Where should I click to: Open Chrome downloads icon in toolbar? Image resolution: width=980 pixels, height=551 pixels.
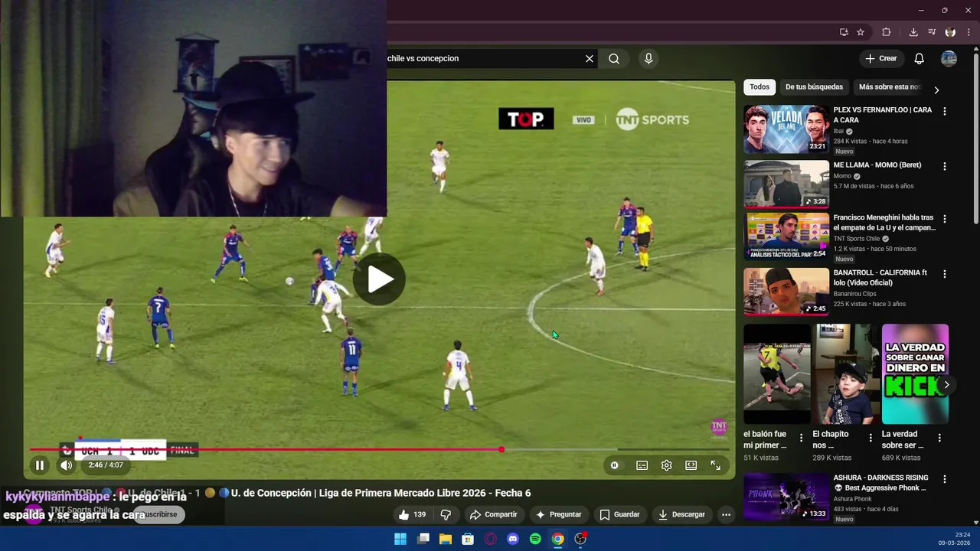[913, 32]
